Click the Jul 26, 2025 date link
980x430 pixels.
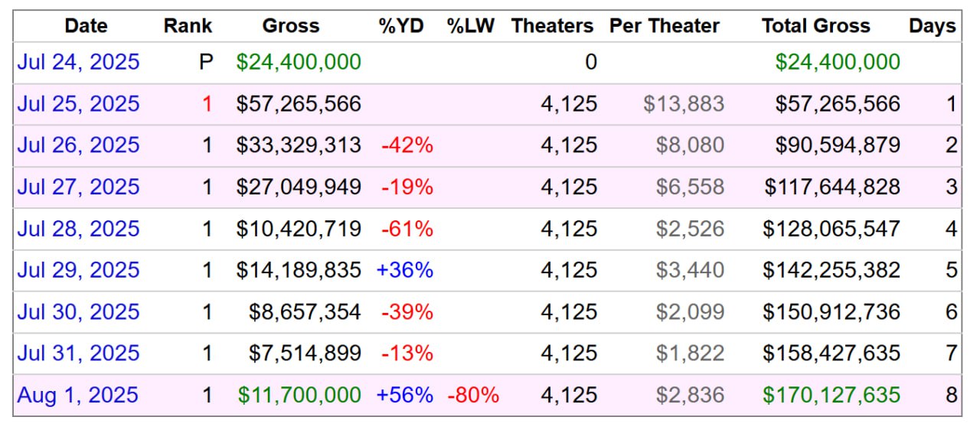pyautogui.click(x=78, y=145)
